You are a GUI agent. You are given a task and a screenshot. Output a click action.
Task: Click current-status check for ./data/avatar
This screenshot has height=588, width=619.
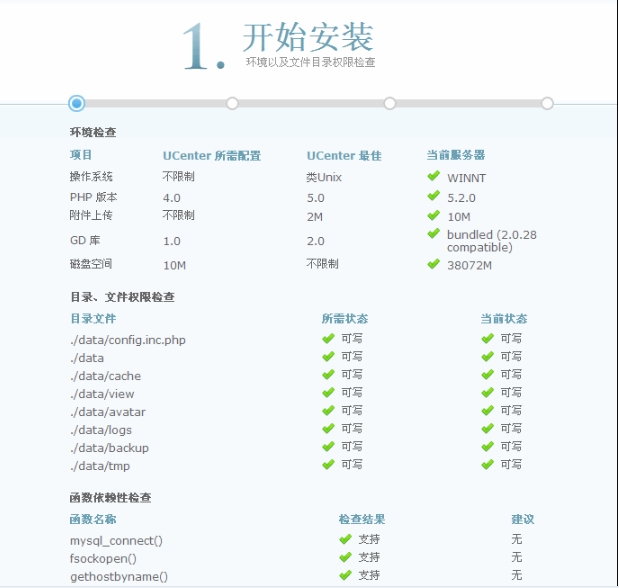(488, 411)
